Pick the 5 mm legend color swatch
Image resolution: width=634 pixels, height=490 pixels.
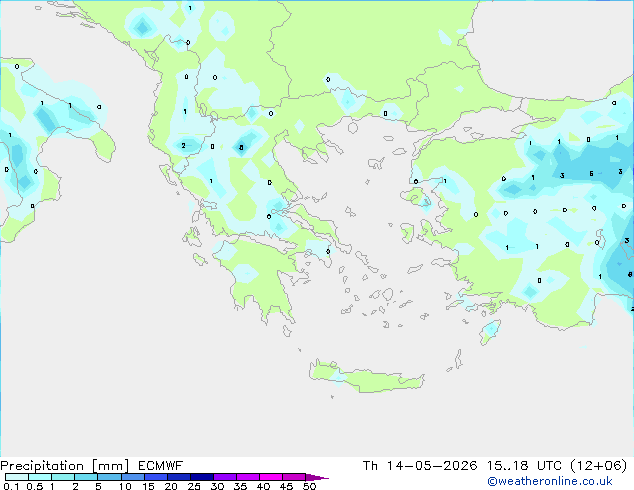coord(109,477)
